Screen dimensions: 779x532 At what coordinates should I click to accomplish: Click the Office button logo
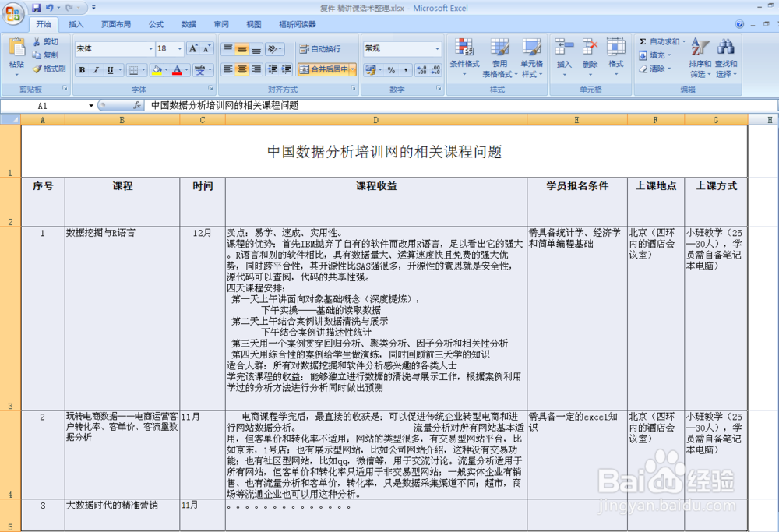tap(13, 13)
